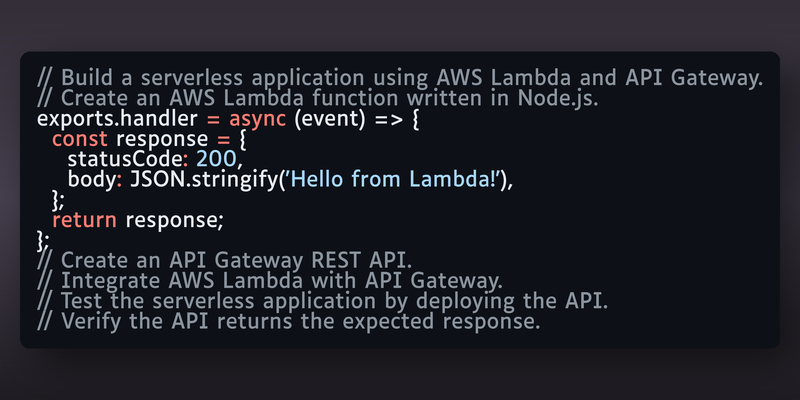Viewport: 800px width, 400px height.
Task: Click the 'exports.handler' text
Action: tap(117, 119)
